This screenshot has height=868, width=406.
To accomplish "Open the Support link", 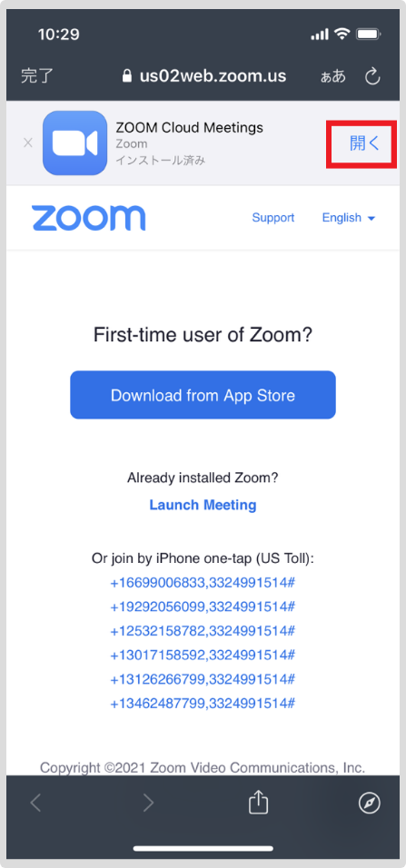I will (273, 218).
